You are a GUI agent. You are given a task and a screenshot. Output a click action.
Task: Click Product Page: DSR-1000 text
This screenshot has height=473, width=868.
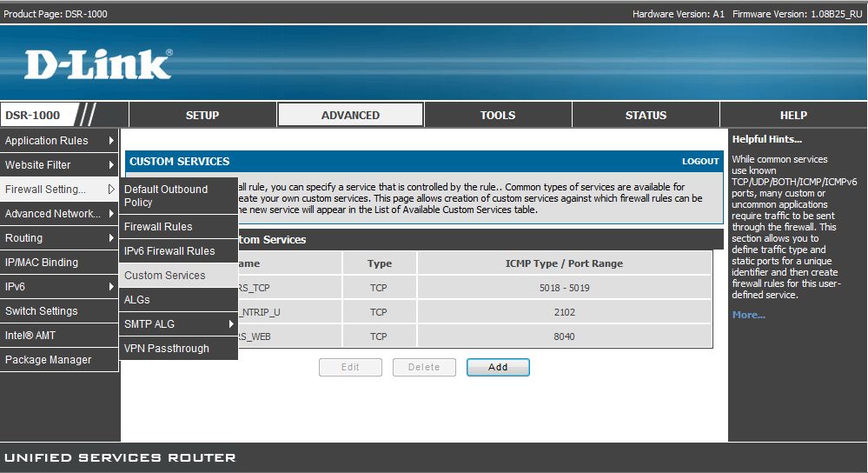(x=56, y=14)
